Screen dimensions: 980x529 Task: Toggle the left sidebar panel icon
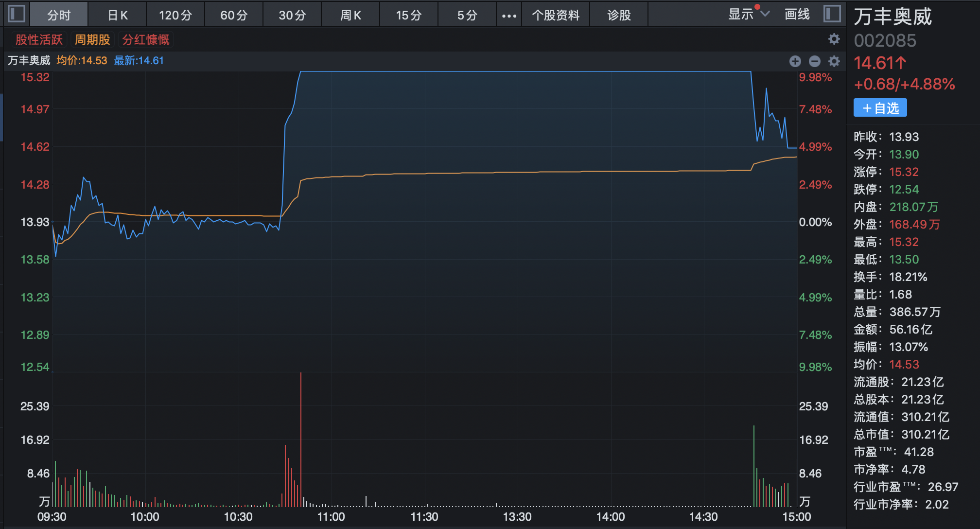click(x=17, y=14)
